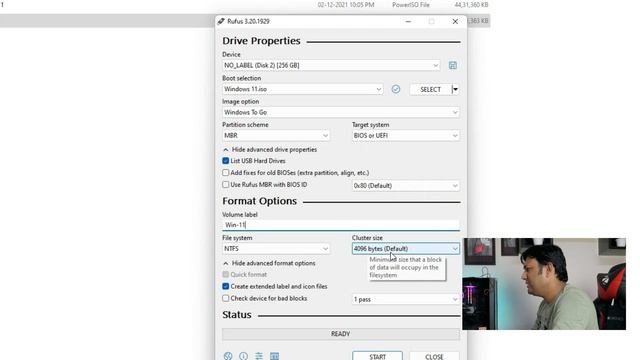Click the checksum checkmark icon beside Boot selection
640x360 pixels.
click(396, 89)
